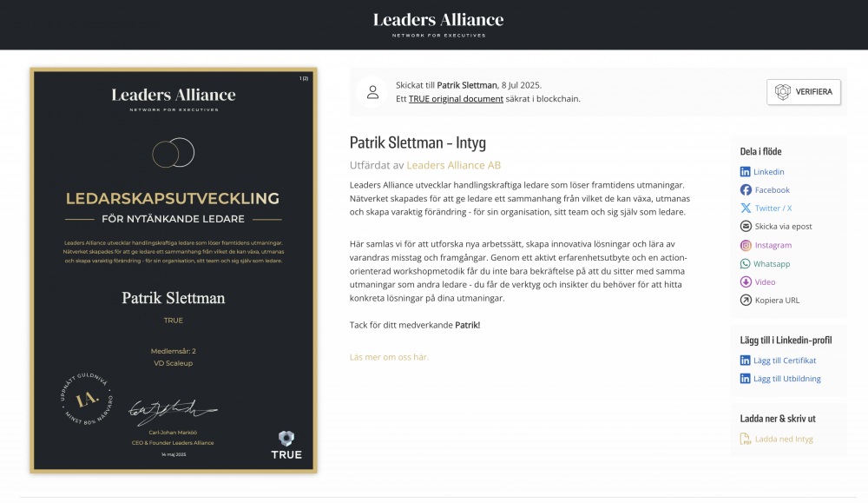Select Lägg till Utbildning on LinkedIn
The width and height of the screenshot is (868, 503).
coord(786,379)
